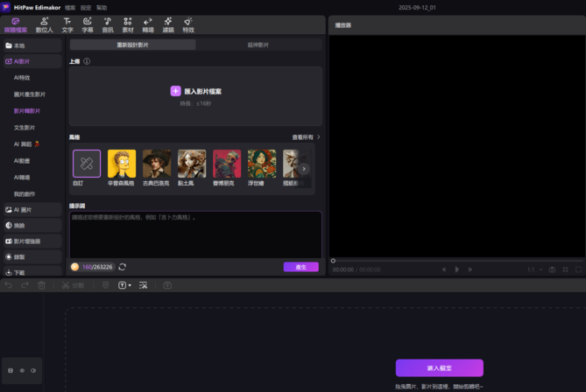Image resolution: width=586 pixels, height=392 pixels.
Task: Collapse the AI影片 sidebar section
Action: point(32,61)
